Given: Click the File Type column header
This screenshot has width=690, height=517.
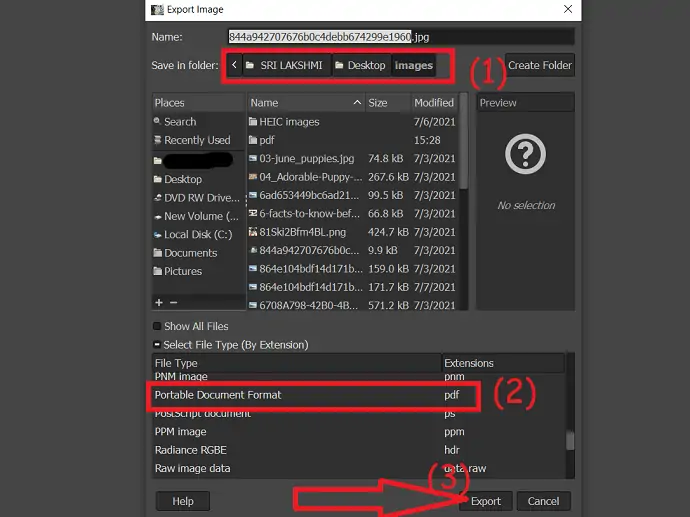Looking at the screenshot, I should pos(297,363).
